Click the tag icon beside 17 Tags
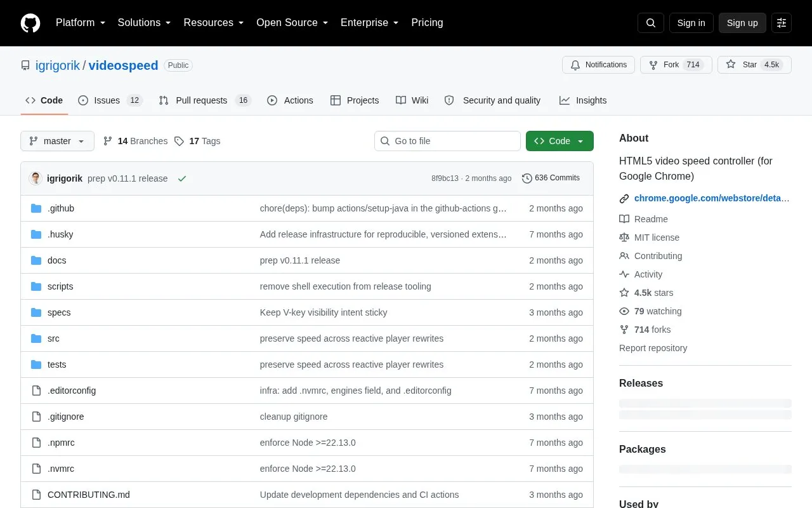Screen dimensions: 812x508 (x=180, y=141)
